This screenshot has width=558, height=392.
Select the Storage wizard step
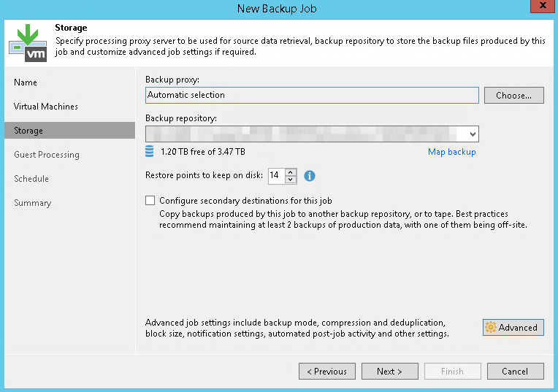(70, 131)
